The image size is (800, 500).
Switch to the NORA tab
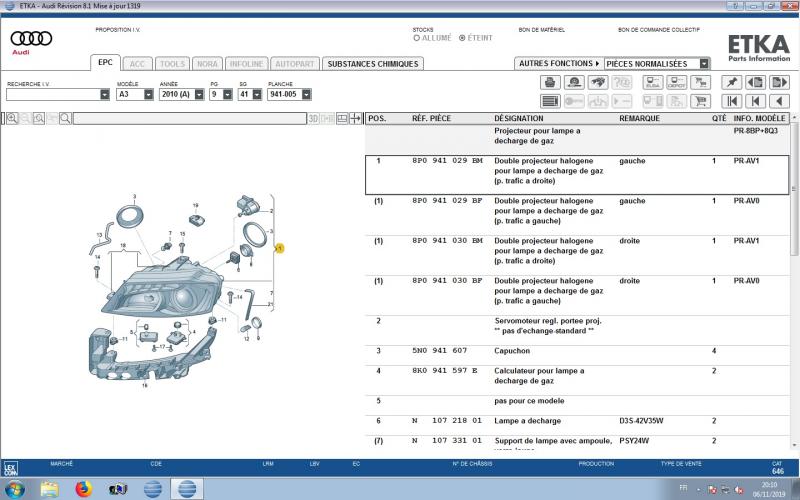[x=208, y=64]
